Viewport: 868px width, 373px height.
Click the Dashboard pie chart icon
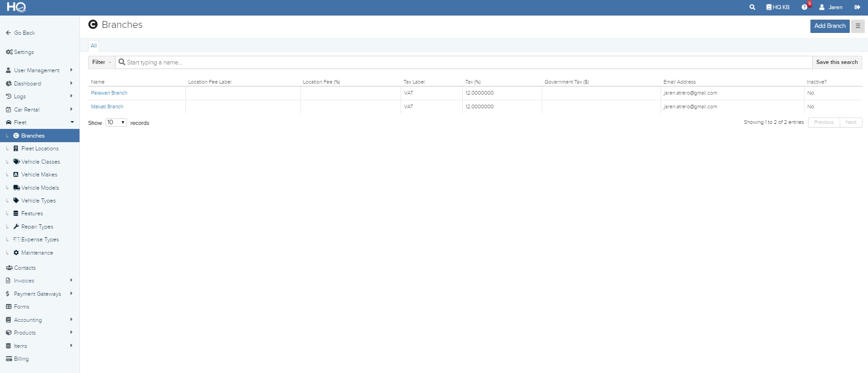point(9,84)
